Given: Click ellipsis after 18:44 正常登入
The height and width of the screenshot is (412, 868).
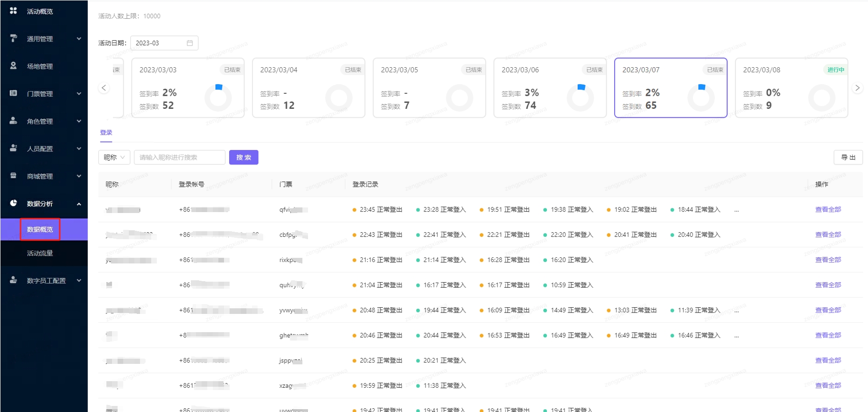Looking at the screenshot, I should (736, 210).
